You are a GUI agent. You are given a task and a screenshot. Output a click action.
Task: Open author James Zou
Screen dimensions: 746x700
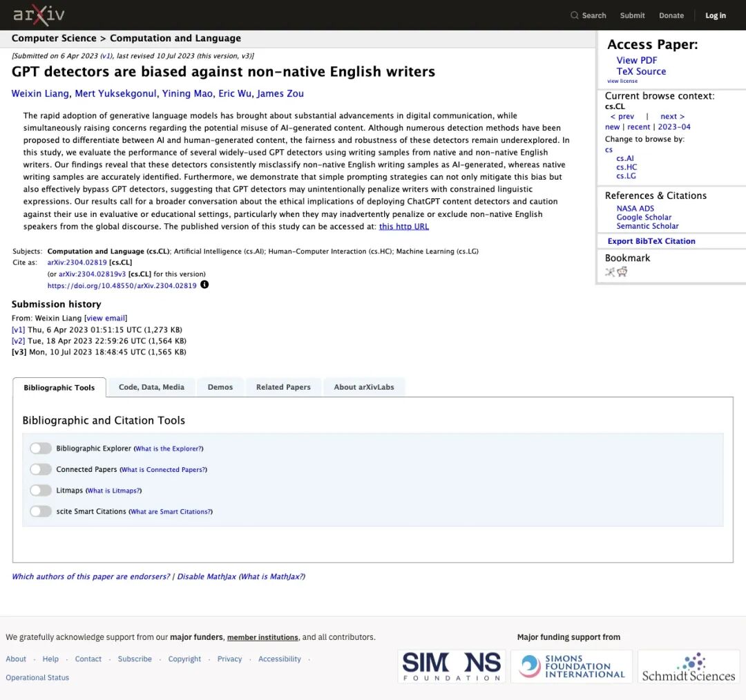[280, 93]
